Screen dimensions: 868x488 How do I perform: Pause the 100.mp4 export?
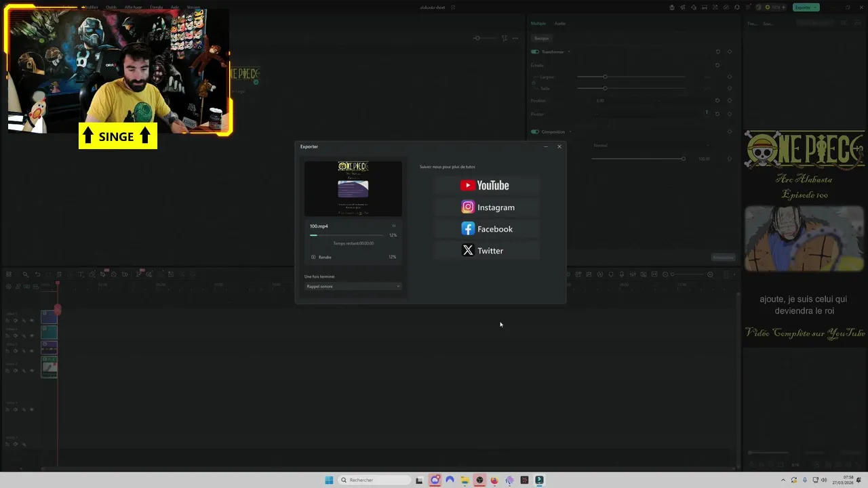tap(393, 226)
